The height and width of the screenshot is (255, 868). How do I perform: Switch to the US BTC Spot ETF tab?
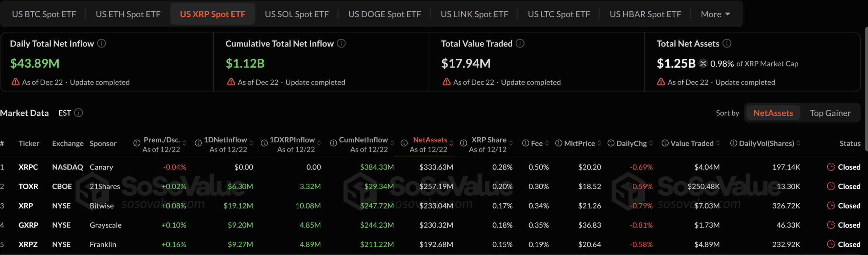coord(44,14)
